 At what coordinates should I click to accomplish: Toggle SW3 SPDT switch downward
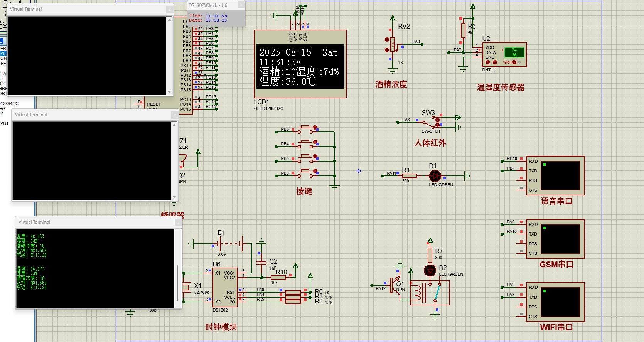[x=437, y=125]
